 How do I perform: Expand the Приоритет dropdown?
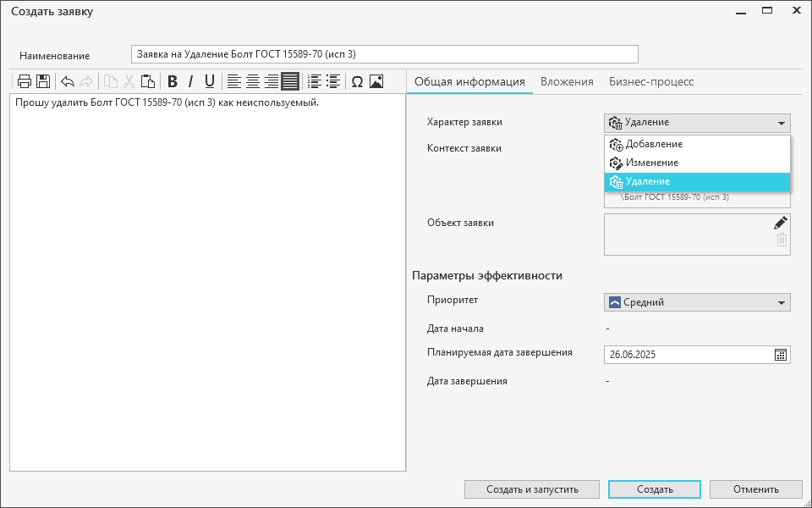pyautogui.click(x=781, y=303)
